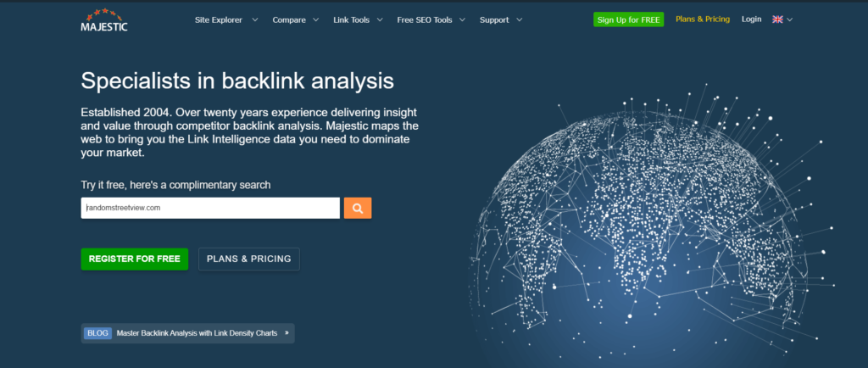The width and height of the screenshot is (868, 368).
Task: Click the UK flag language icon
Action: coord(777,20)
